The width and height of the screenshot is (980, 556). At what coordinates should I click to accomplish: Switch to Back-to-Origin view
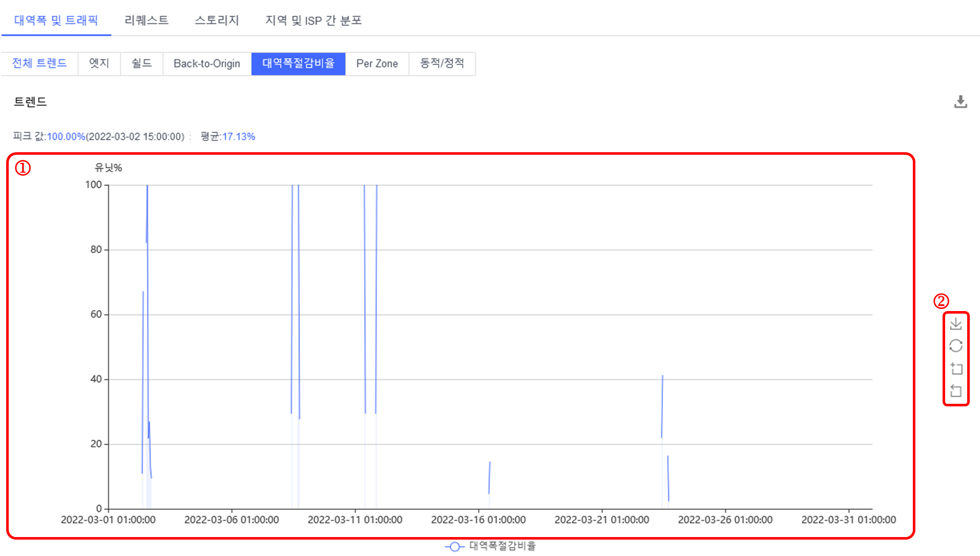[207, 64]
